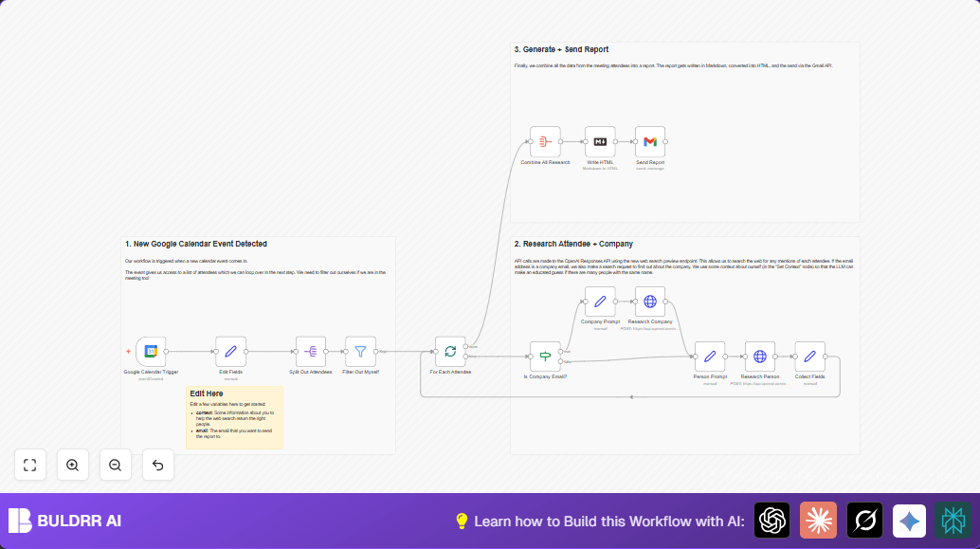The width and height of the screenshot is (980, 549).
Task: Open the Edit Fields node
Action: click(x=230, y=352)
